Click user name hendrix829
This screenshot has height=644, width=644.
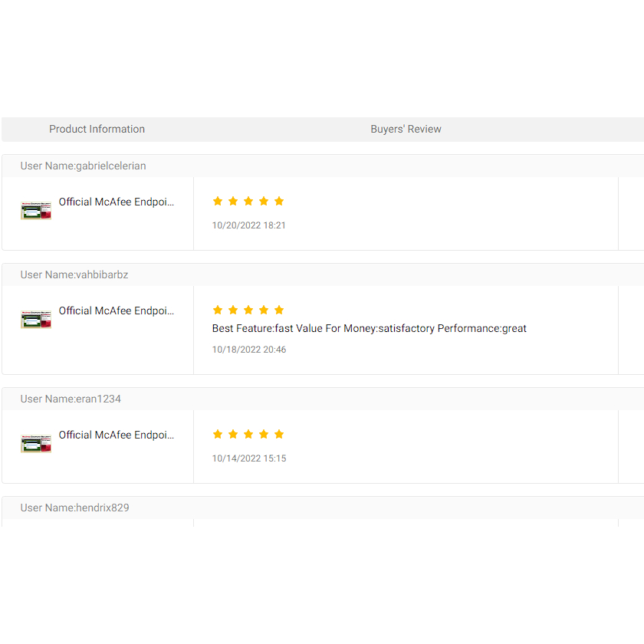(x=102, y=508)
